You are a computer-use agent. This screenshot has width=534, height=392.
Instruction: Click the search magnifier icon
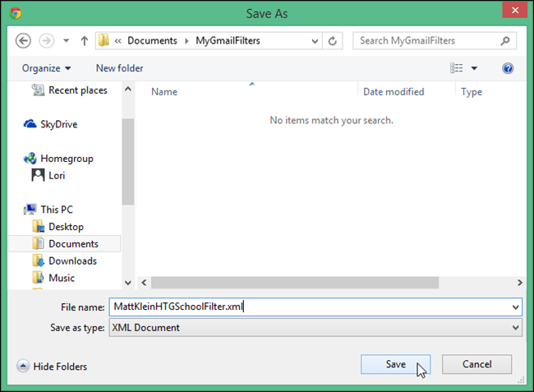505,41
